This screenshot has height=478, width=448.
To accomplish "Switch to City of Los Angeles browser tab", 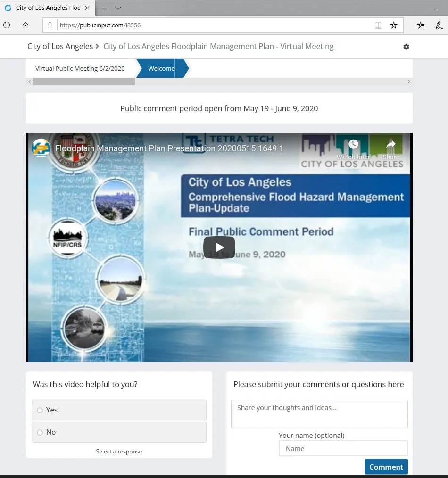I will [48, 8].
